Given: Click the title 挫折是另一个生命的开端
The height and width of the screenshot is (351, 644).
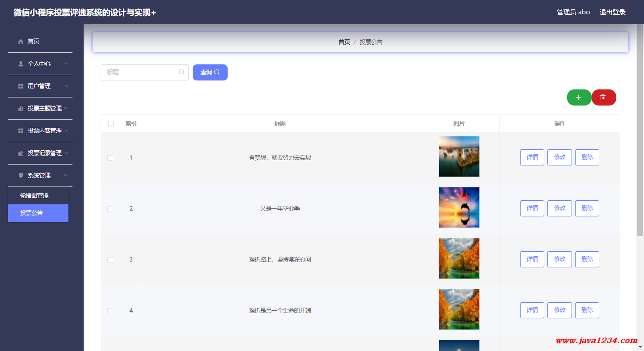Looking at the screenshot, I should point(280,311).
